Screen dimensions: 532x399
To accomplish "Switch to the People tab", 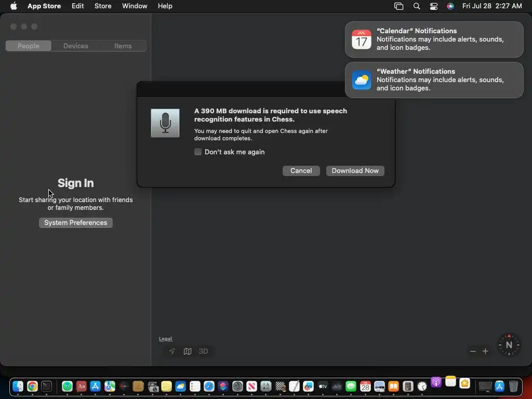I will (29, 46).
